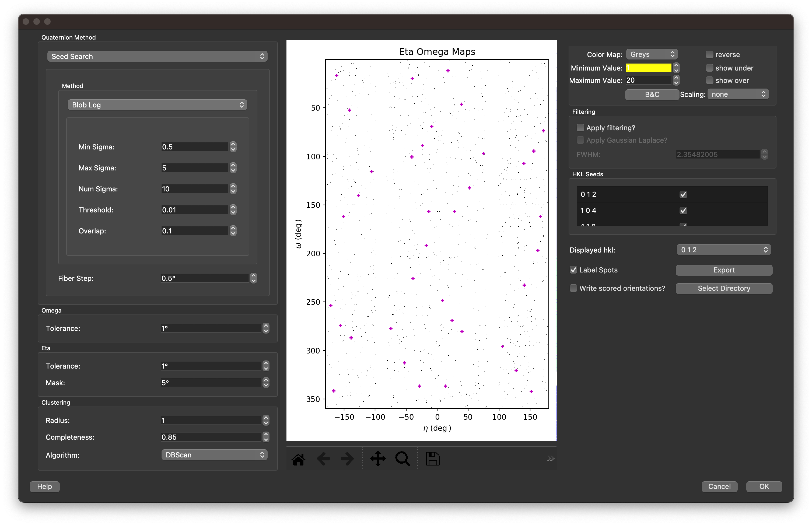The width and height of the screenshot is (812, 525).
Task: Click the Clustering Radius field
Action: [211, 420]
